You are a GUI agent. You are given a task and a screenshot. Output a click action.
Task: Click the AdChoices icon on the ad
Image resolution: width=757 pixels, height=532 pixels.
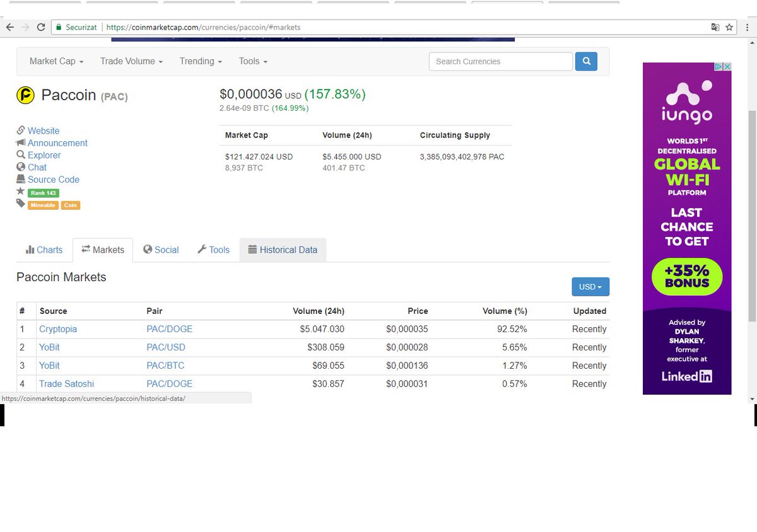pyautogui.click(x=719, y=66)
